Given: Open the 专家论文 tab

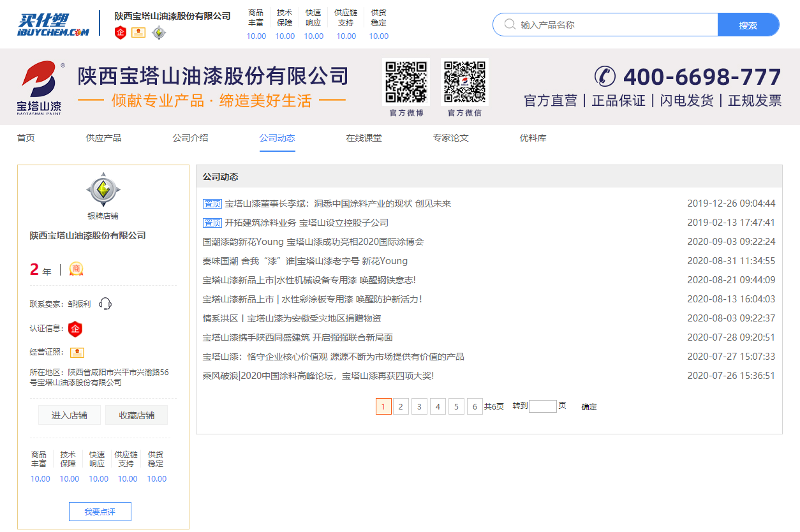Looking at the screenshot, I should 451,138.
